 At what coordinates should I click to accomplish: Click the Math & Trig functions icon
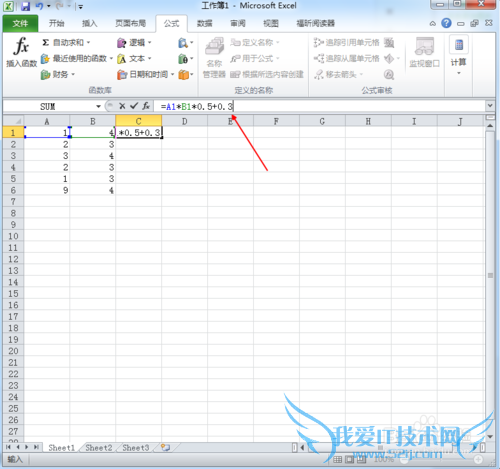tap(185, 59)
